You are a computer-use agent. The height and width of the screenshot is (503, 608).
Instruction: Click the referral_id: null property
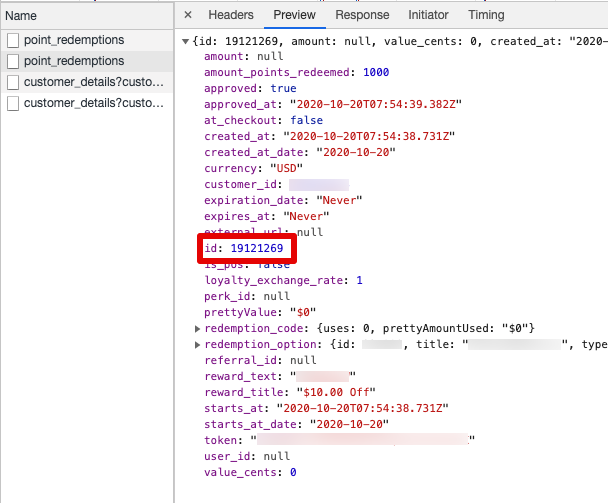(260, 360)
